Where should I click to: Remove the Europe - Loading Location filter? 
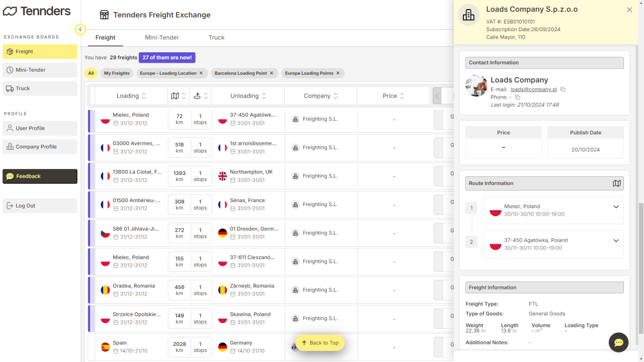[201, 73]
